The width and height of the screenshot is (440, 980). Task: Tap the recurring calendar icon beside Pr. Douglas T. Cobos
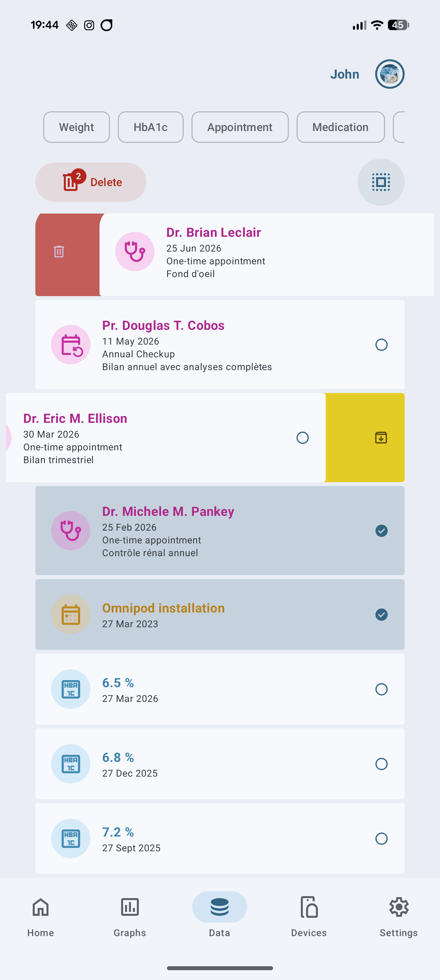70,344
